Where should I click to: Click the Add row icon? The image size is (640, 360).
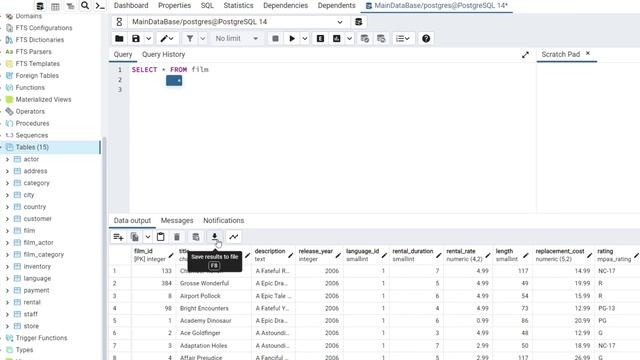(x=118, y=237)
